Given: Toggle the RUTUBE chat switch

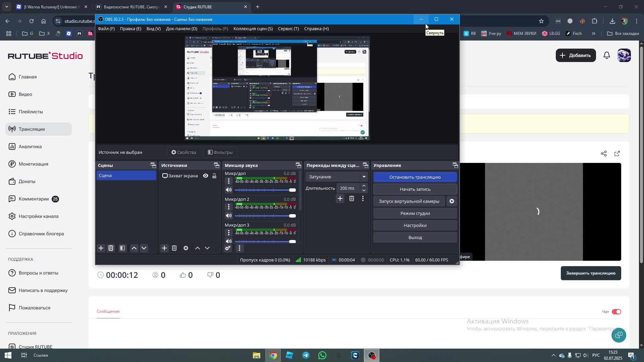Looking at the screenshot, I should pyautogui.click(x=616, y=312).
